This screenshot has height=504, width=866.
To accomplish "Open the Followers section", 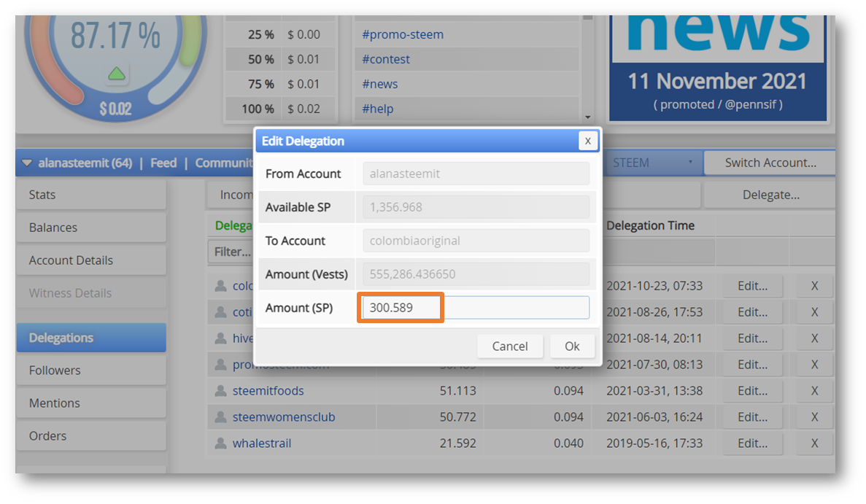I will [91, 371].
